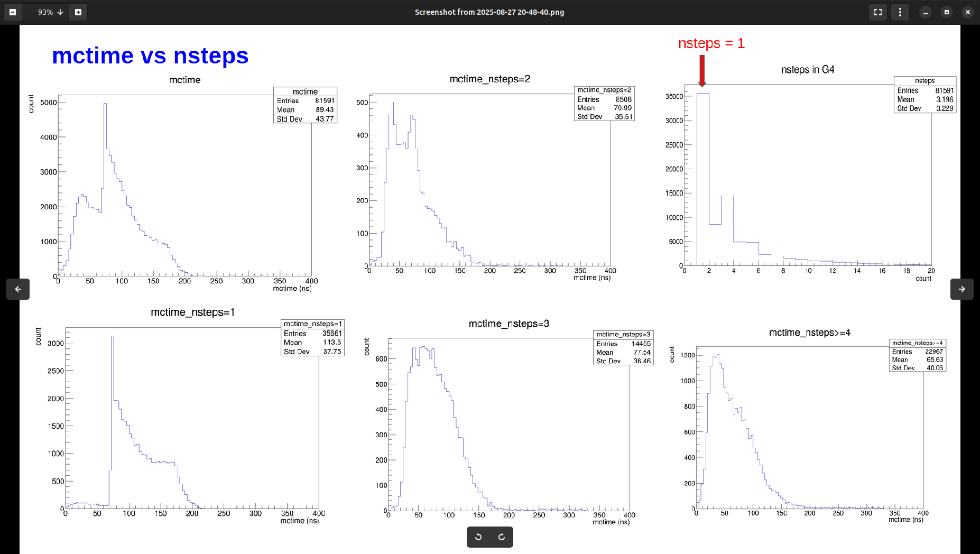Click the tall nsteps=1 histogram bar

click(x=703, y=179)
